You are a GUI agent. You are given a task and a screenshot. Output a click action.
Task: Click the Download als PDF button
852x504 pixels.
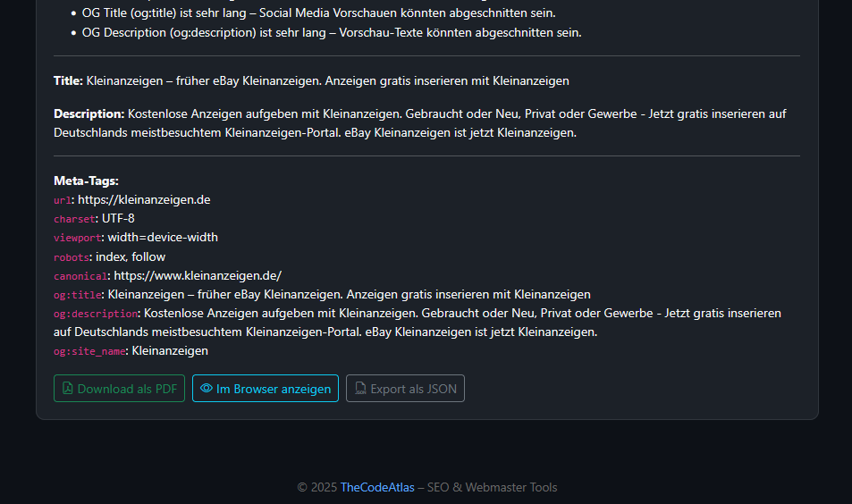pyautogui.click(x=119, y=389)
